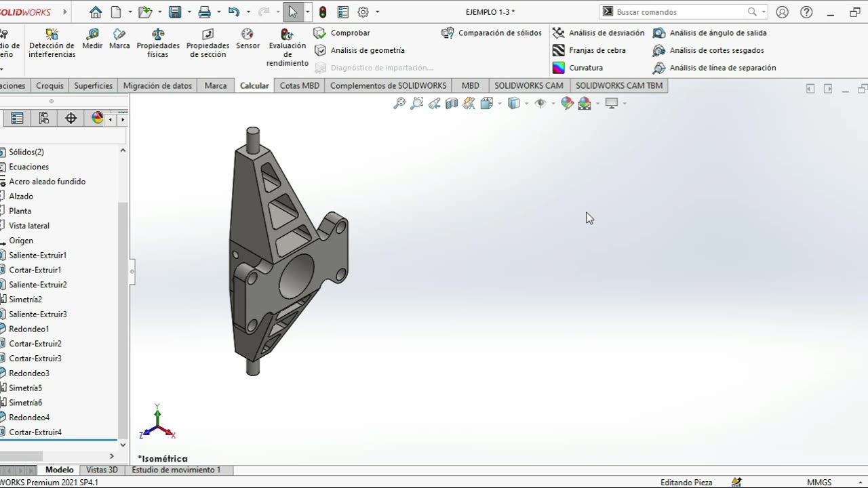Expand the Select tool dropdown arrow
868x488 pixels.
point(308,12)
